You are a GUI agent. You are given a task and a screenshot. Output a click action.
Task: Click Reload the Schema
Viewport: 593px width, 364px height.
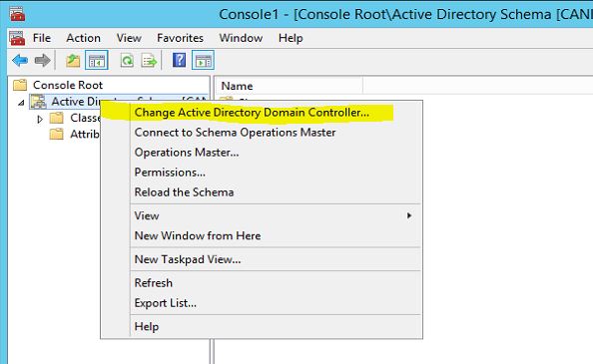point(262,192)
